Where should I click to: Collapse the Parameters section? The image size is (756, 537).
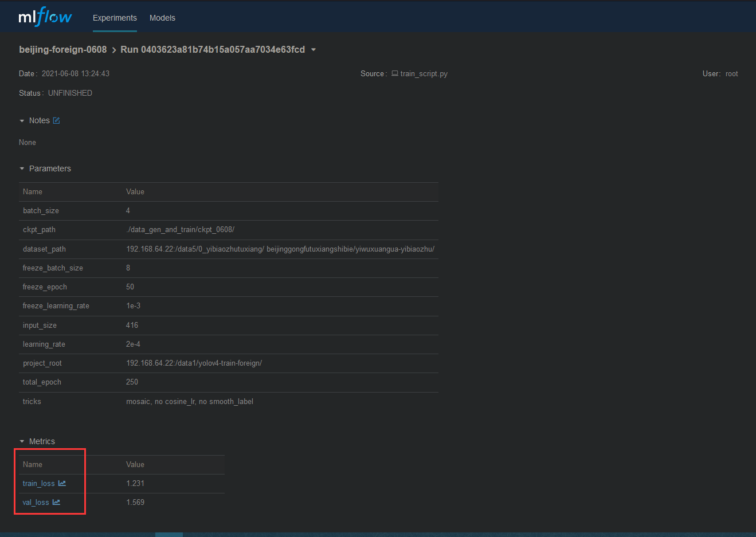tap(22, 168)
